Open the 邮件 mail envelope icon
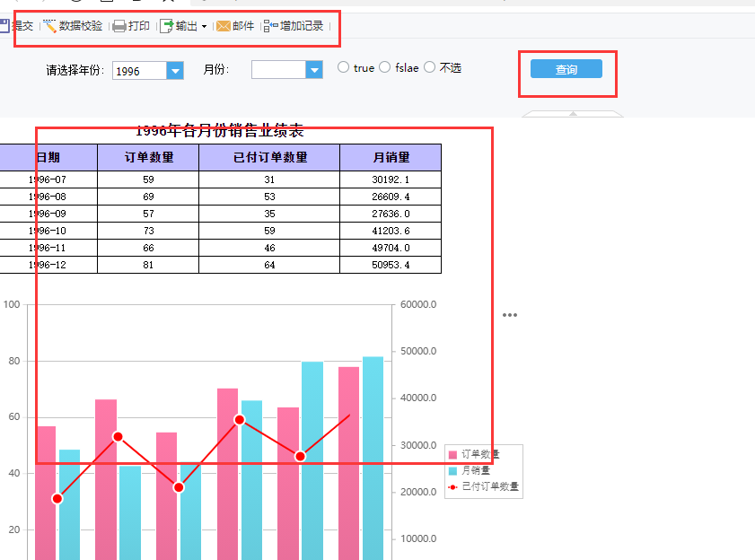Screen dimensions: 755x560 [x=224, y=26]
